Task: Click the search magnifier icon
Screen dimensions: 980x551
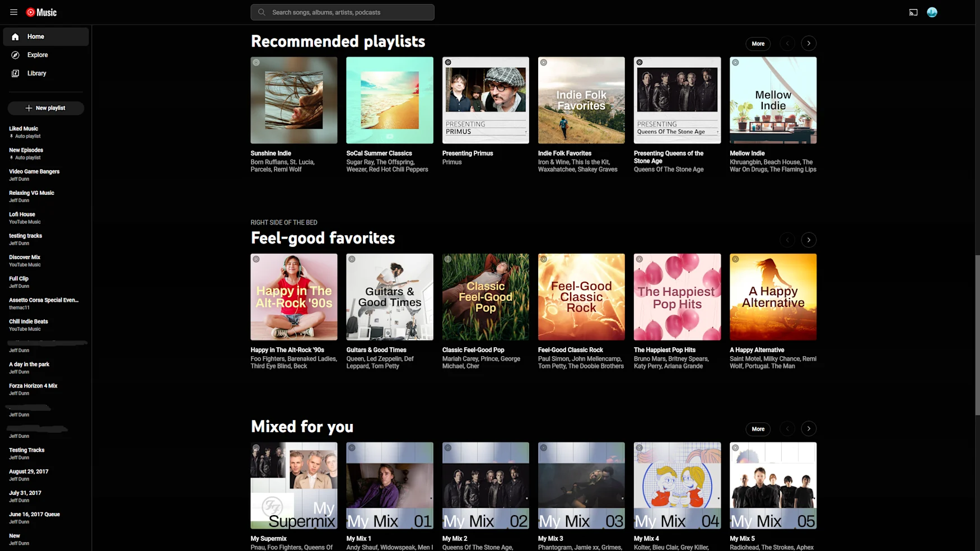Action: coord(262,12)
